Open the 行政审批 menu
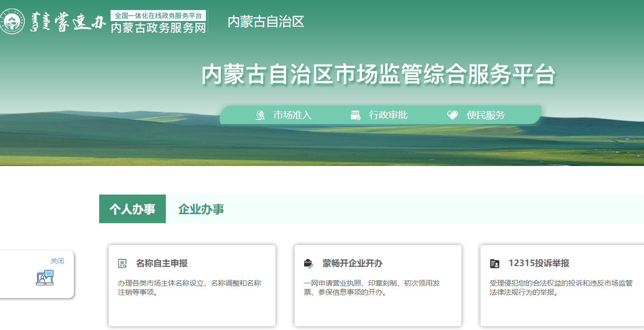Image resolution: width=644 pixels, height=330 pixels. pos(388,115)
